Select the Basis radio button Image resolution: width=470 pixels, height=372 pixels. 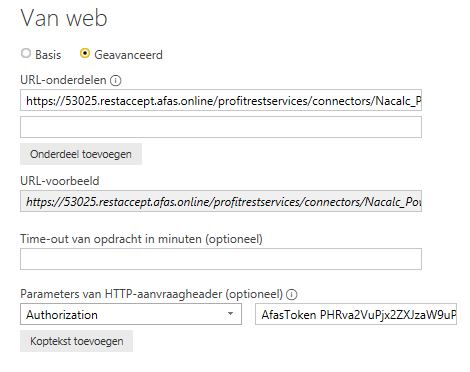[26, 53]
